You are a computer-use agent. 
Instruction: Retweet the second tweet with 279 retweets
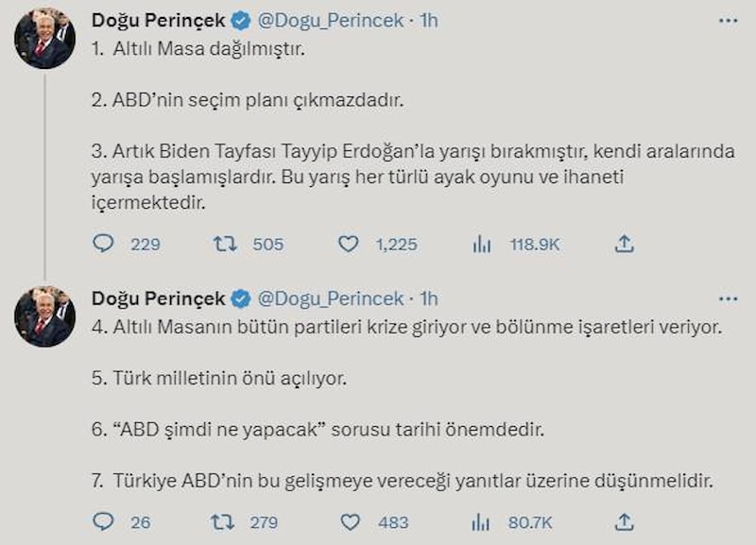tap(225, 521)
